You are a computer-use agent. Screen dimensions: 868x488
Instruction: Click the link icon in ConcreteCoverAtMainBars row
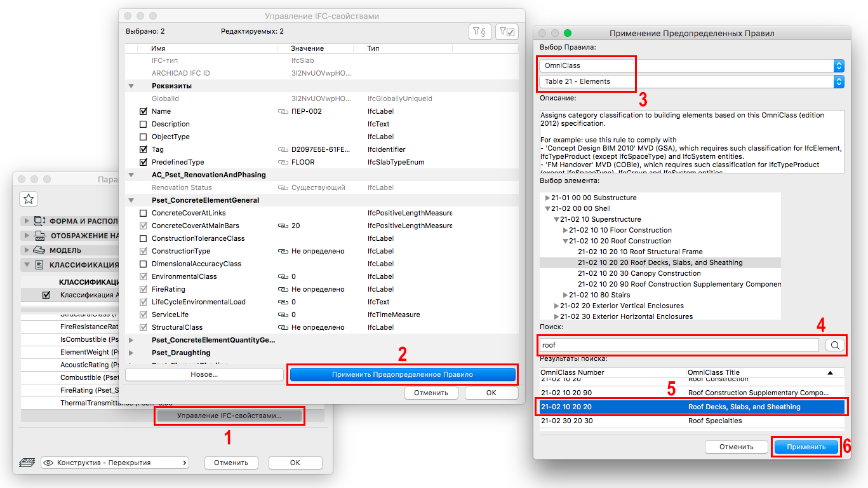(283, 226)
